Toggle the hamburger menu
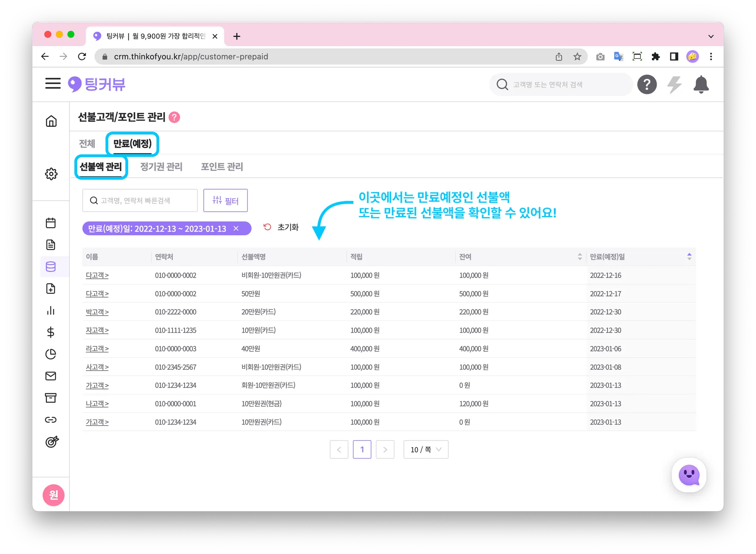This screenshot has width=756, height=554. 53,83
